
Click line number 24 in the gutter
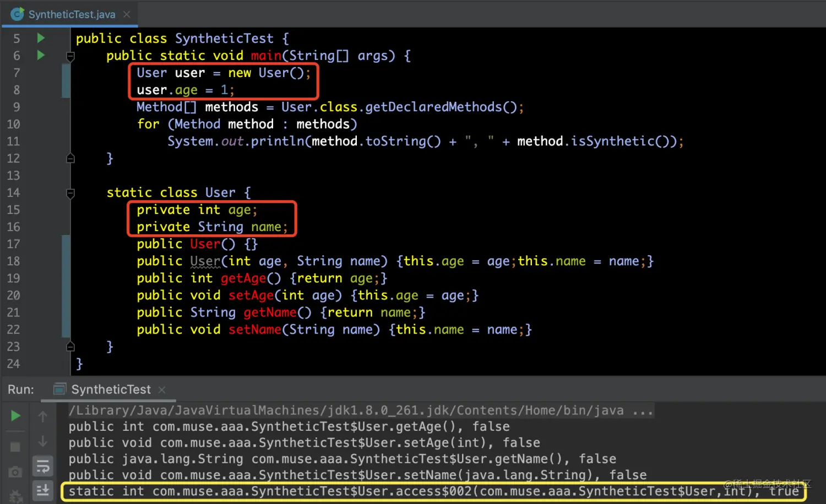pos(13,364)
